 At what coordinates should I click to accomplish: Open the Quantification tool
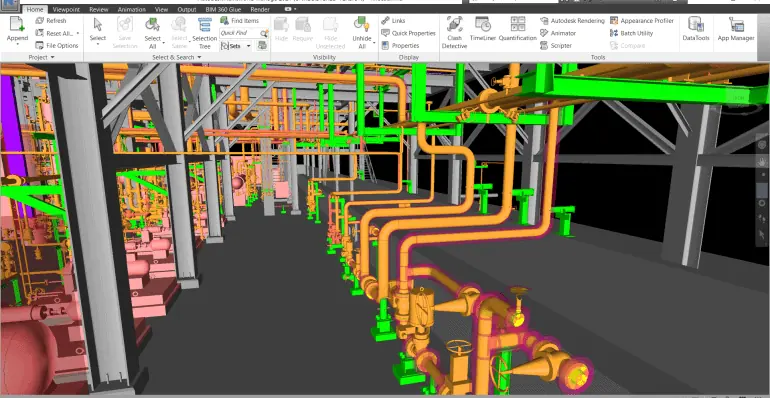point(518,28)
